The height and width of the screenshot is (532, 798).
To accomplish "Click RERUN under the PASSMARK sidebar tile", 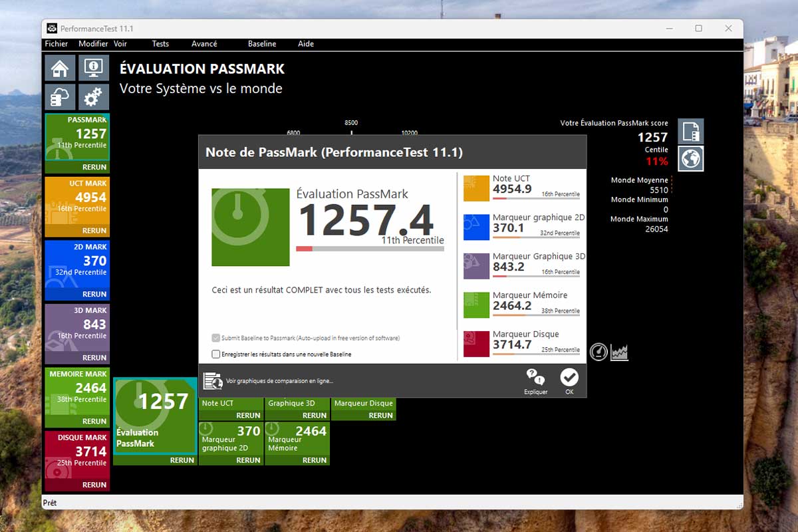I will click(x=94, y=168).
